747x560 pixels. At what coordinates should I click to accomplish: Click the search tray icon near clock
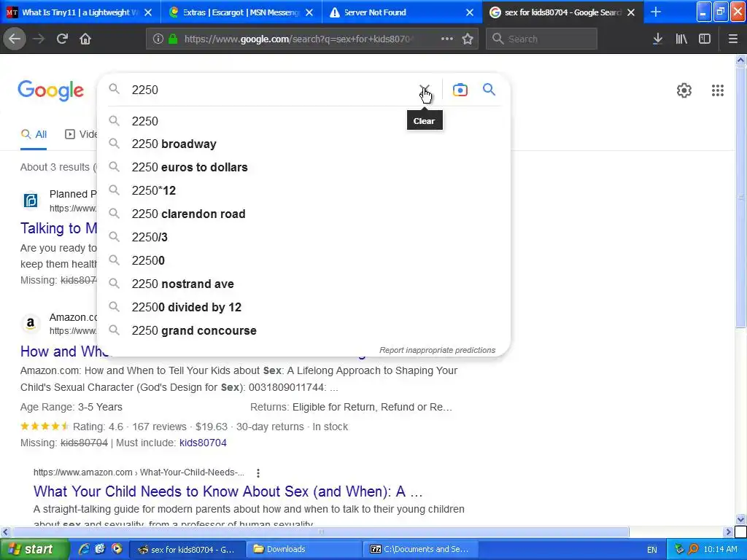tap(694, 550)
